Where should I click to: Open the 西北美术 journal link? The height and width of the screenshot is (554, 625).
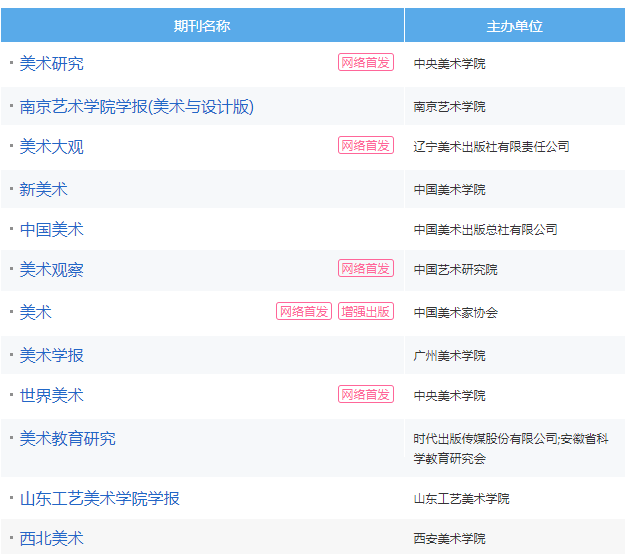coord(51,538)
